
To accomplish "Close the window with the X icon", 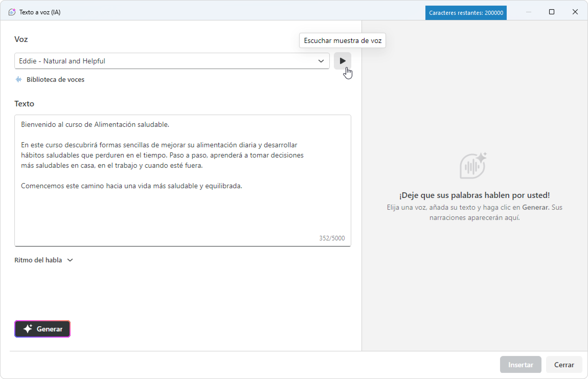I will tap(575, 12).
